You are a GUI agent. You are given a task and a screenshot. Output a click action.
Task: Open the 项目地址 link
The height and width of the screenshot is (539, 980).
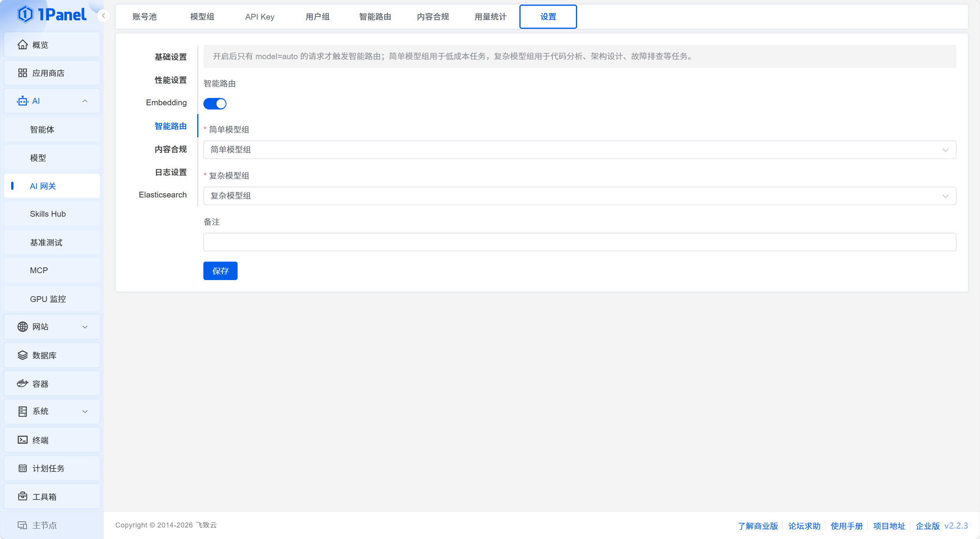[x=889, y=526]
